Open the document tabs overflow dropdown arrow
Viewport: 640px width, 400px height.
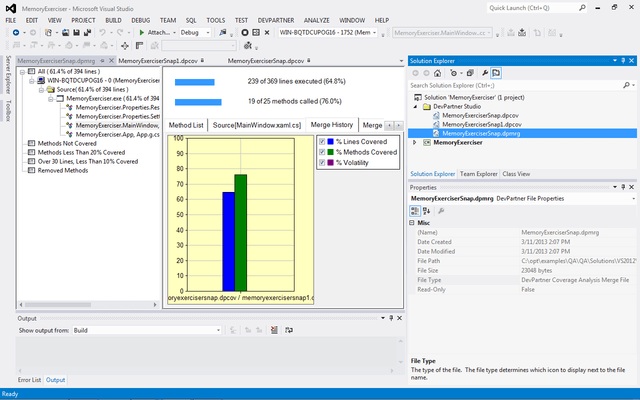pos(401,61)
